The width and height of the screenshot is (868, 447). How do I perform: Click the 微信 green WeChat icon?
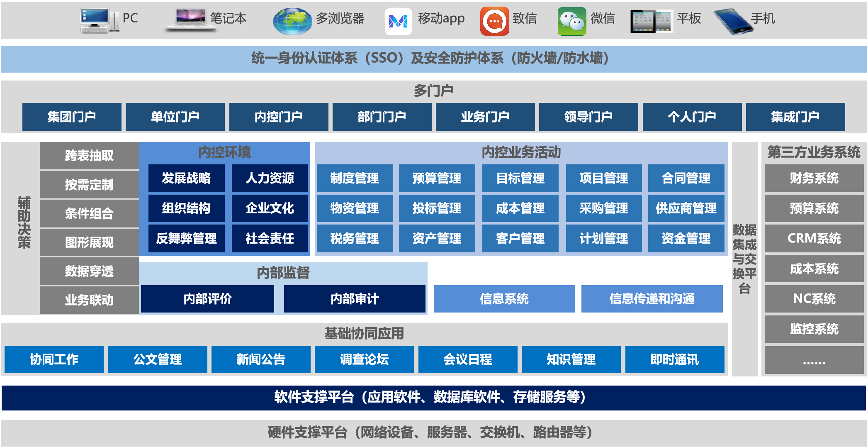pos(572,21)
